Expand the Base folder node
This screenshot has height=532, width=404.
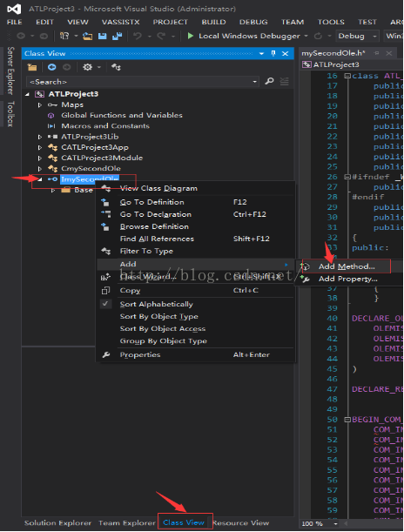53,191
